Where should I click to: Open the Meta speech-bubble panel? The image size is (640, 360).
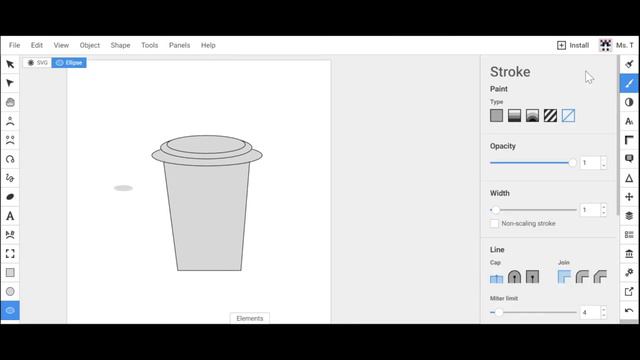(x=629, y=159)
